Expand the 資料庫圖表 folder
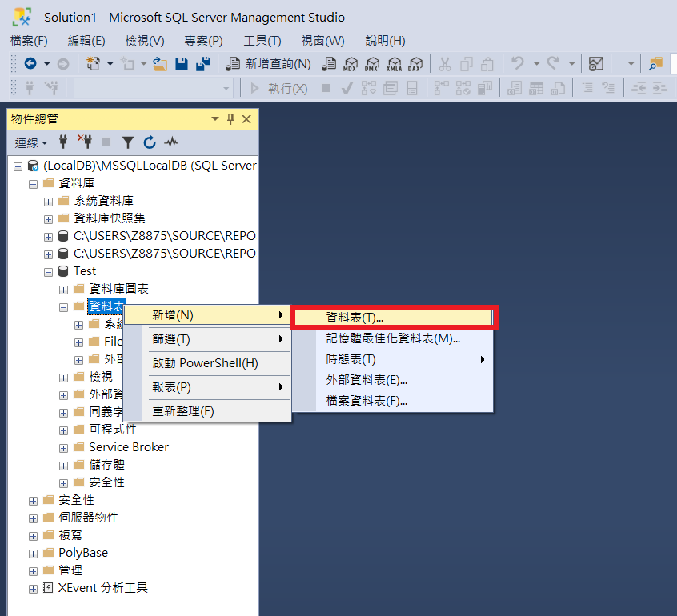This screenshot has height=616, width=677. (63, 290)
